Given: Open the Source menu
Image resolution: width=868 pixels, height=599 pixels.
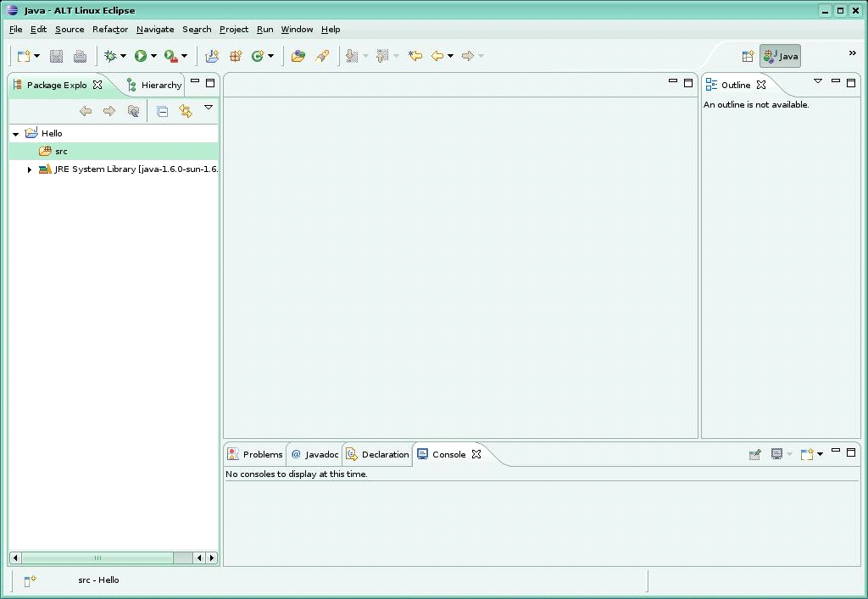Looking at the screenshot, I should click(70, 30).
